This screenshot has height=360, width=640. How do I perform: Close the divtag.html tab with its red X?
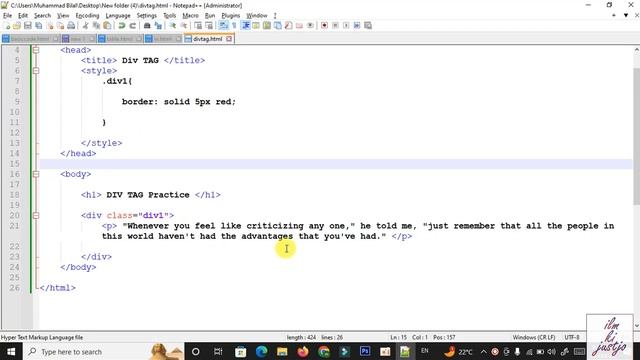click(x=229, y=39)
